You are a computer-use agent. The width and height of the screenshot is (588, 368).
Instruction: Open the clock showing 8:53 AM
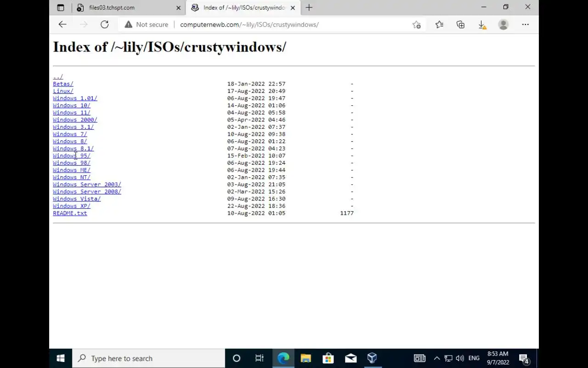pyautogui.click(x=498, y=358)
